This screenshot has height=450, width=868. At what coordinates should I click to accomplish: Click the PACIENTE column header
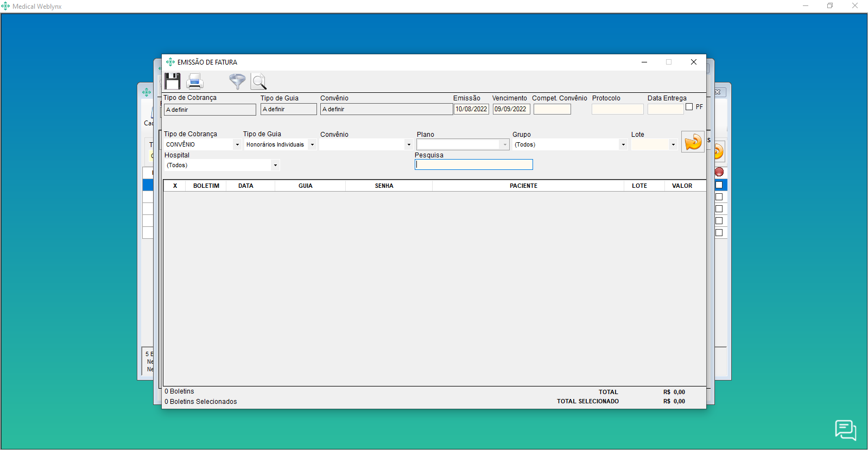523,186
